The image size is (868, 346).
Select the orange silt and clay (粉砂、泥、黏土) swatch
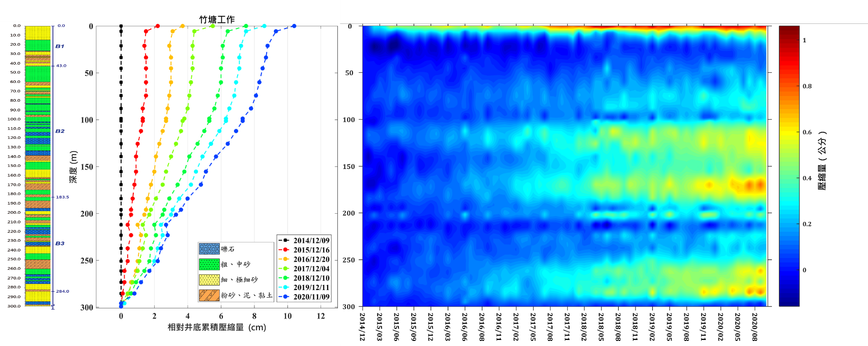(x=209, y=295)
